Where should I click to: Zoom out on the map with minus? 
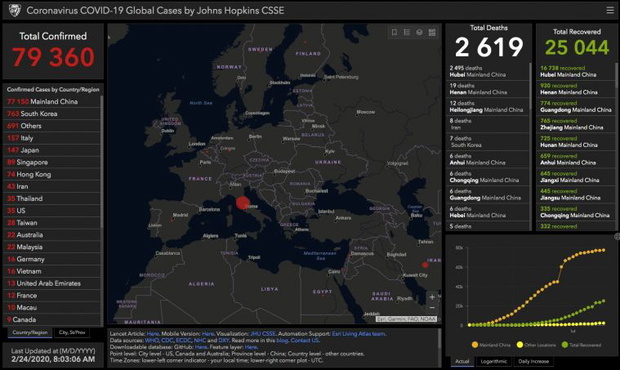(432, 308)
